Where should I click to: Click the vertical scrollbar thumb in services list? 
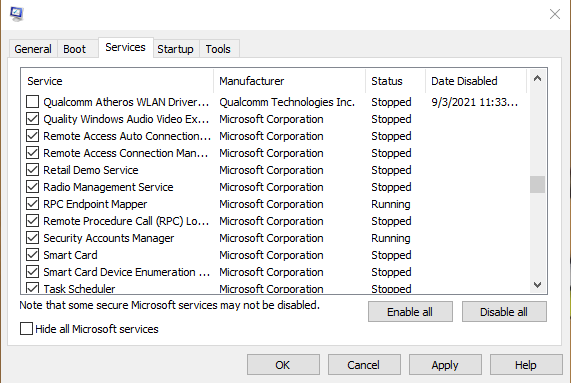537,185
